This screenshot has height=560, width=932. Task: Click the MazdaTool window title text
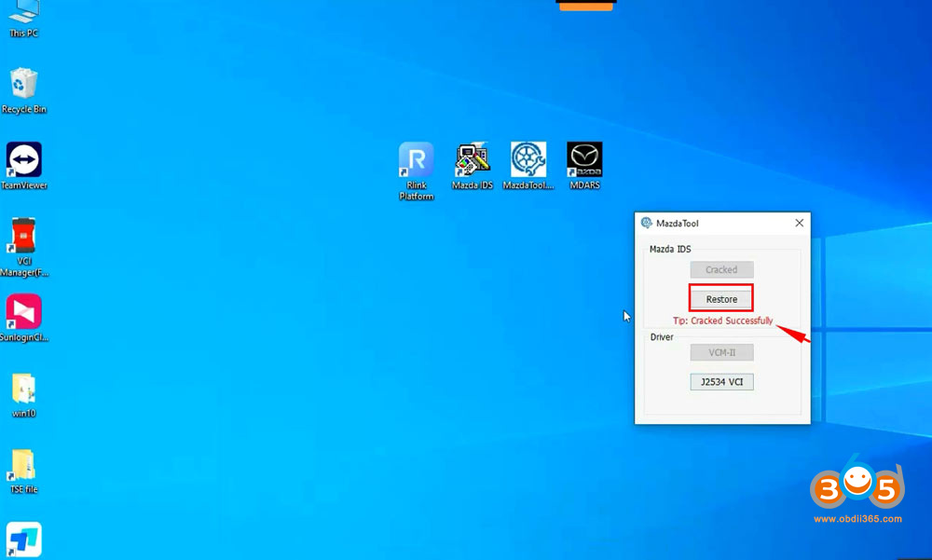[x=678, y=224]
